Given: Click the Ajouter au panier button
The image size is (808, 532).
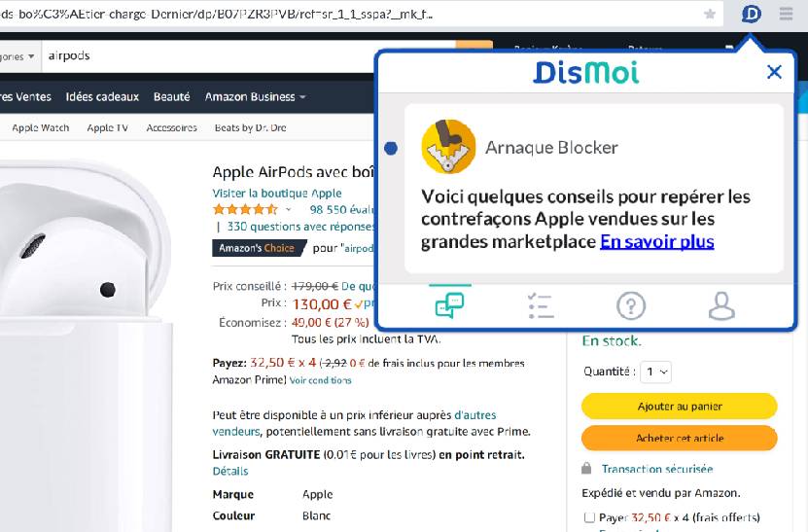Looking at the screenshot, I should tap(680, 407).
